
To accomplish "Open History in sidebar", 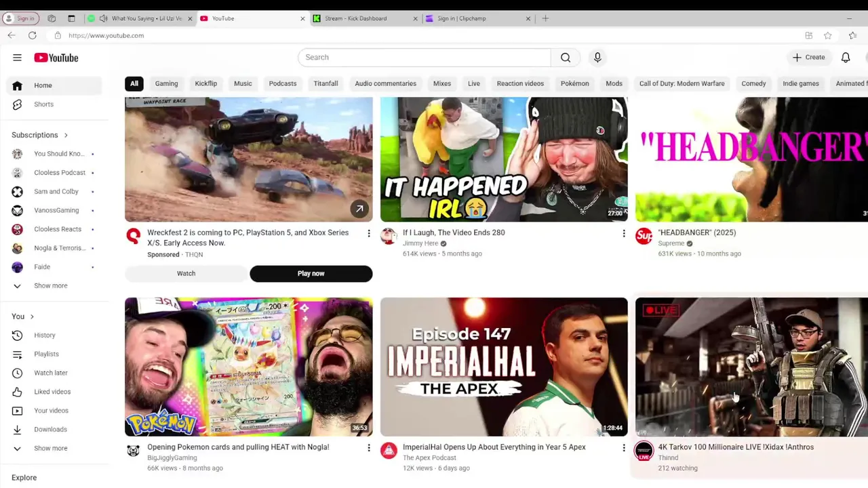I will point(54,335).
